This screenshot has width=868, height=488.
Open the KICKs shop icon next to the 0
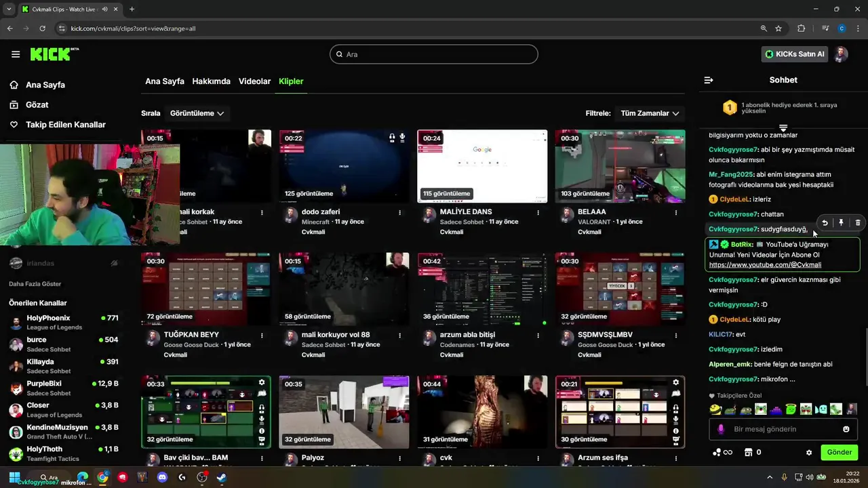749,452
